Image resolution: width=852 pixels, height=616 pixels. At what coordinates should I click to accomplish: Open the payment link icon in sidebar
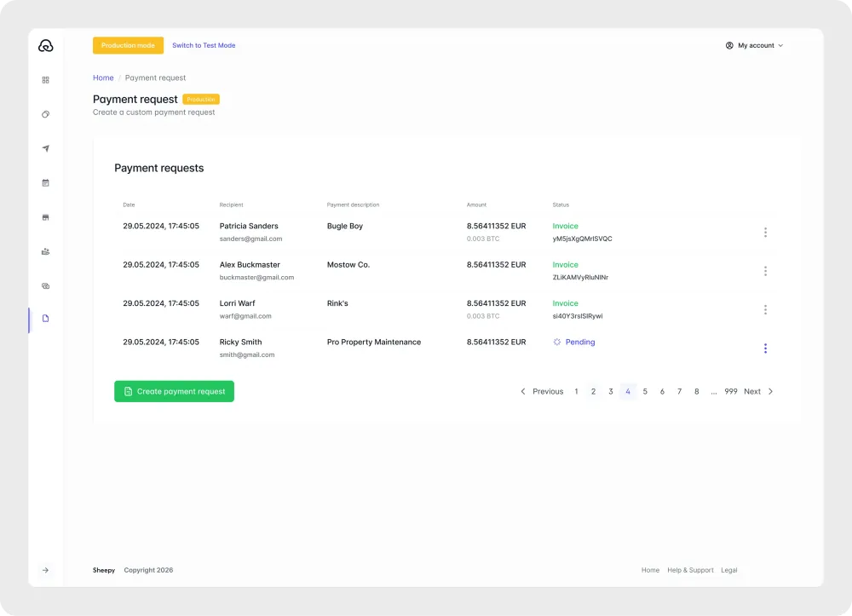46,285
